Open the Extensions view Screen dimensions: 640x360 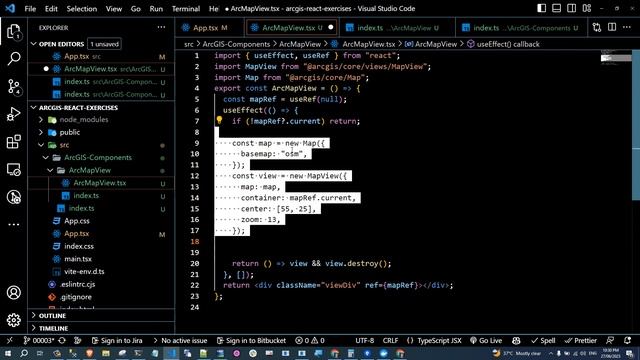tap(13, 142)
